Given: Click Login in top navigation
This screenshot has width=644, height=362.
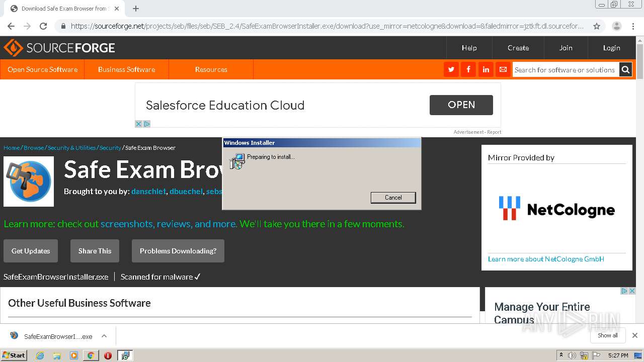Looking at the screenshot, I should (611, 48).
